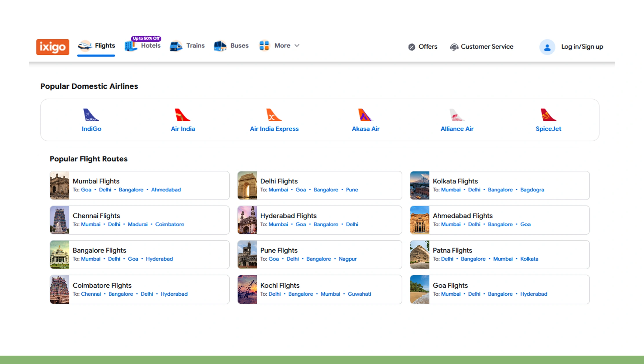Click the Air India Express tail icon
644x364 pixels.
273,115
